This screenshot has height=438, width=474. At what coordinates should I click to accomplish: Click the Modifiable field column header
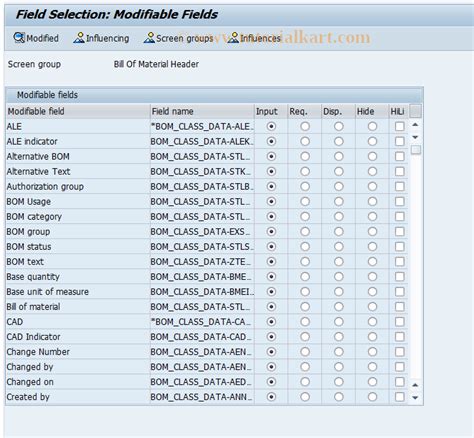point(78,111)
